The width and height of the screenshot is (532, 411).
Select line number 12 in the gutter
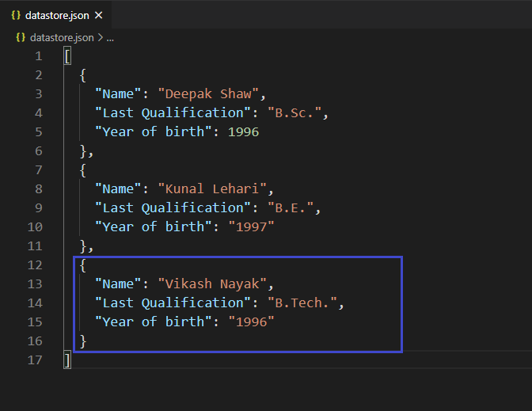(x=35, y=264)
